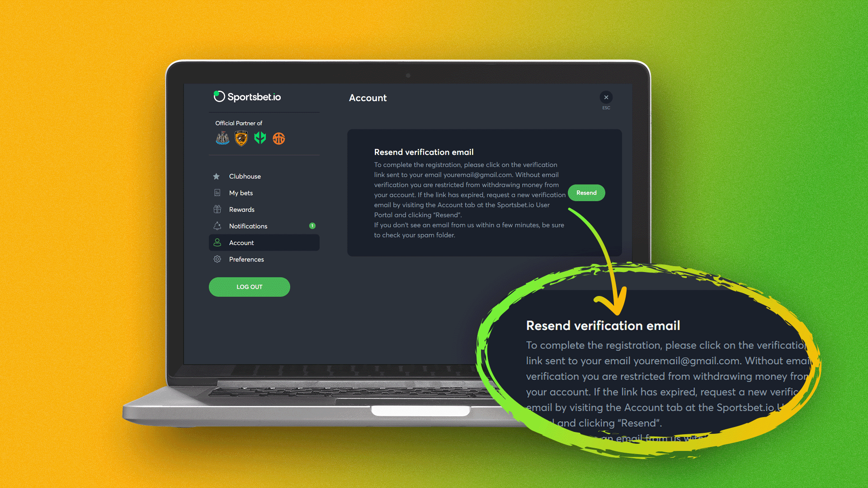Click the Notifications bell icon
This screenshot has height=488, width=868.
pyautogui.click(x=217, y=226)
